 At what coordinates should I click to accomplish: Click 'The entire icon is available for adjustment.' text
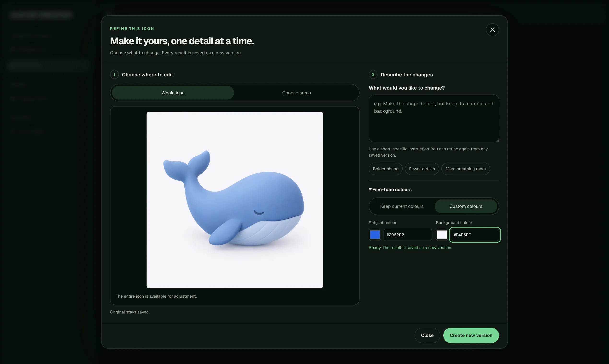pos(156,296)
